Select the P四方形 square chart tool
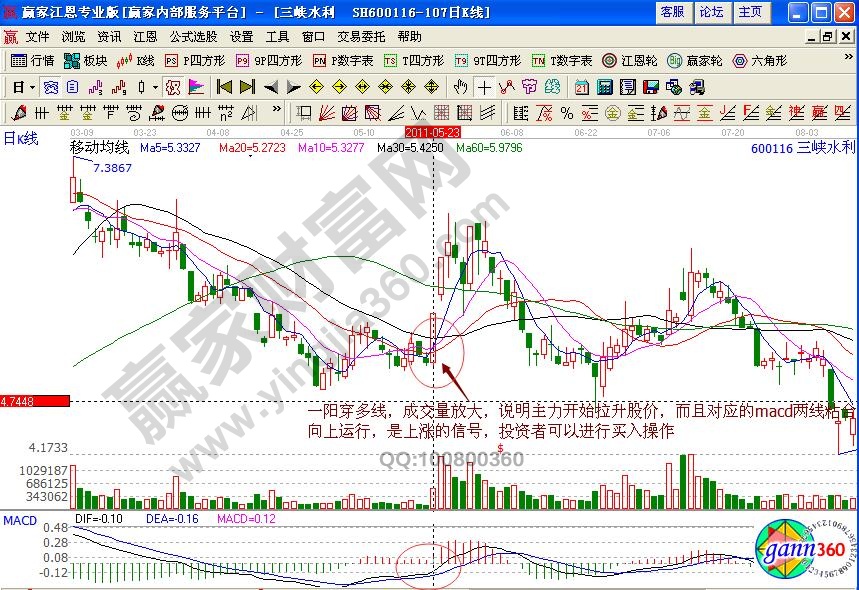The height and width of the screenshot is (590, 859). (195, 60)
